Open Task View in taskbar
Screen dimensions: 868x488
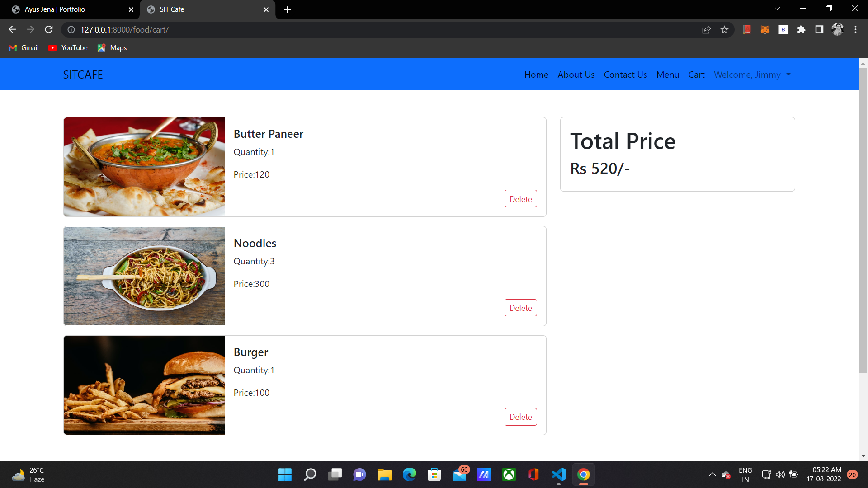pos(335,475)
